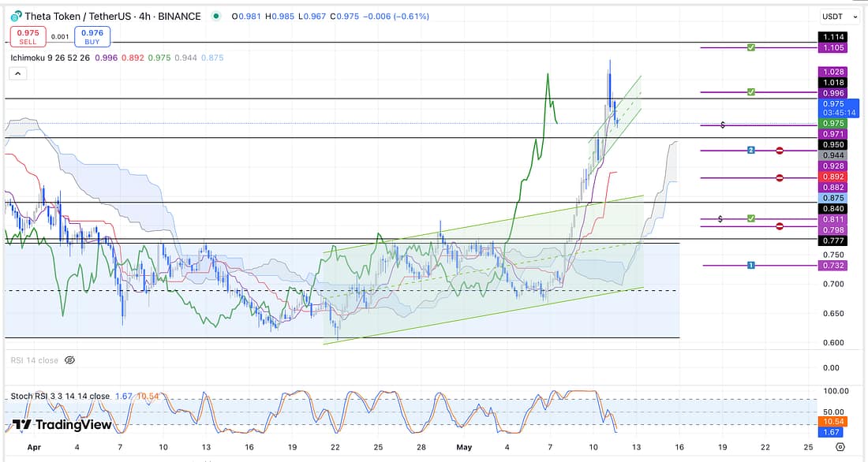Screen dimensions: 868x462
Task: Toggle green checkmark on 0.996 line
Action: click(x=751, y=92)
